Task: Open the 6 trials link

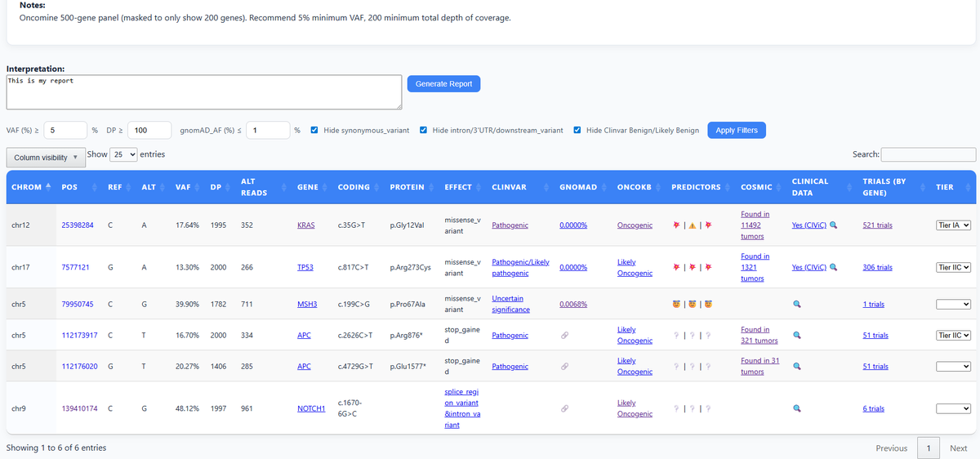Action: point(873,408)
